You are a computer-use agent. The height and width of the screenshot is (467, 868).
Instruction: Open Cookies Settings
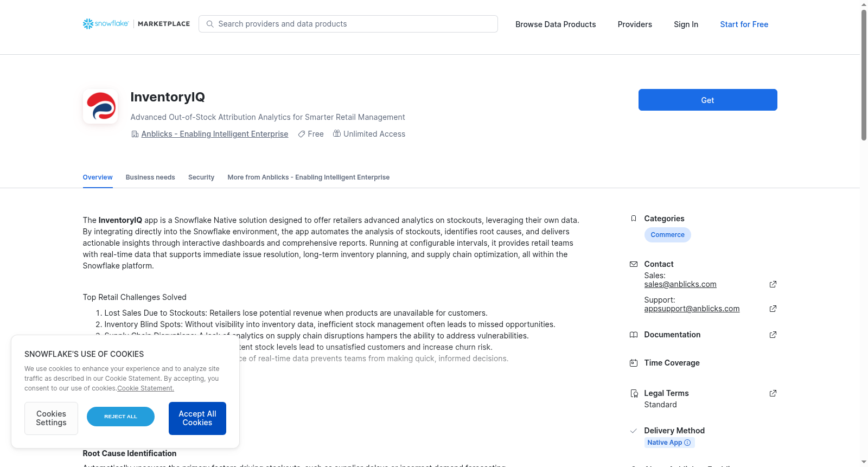coord(51,418)
